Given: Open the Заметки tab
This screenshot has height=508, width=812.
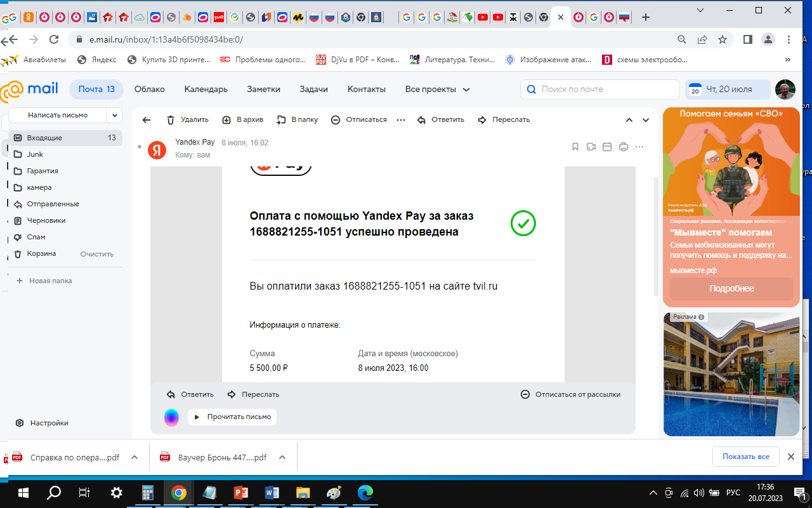Looking at the screenshot, I should [x=264, y=90].
